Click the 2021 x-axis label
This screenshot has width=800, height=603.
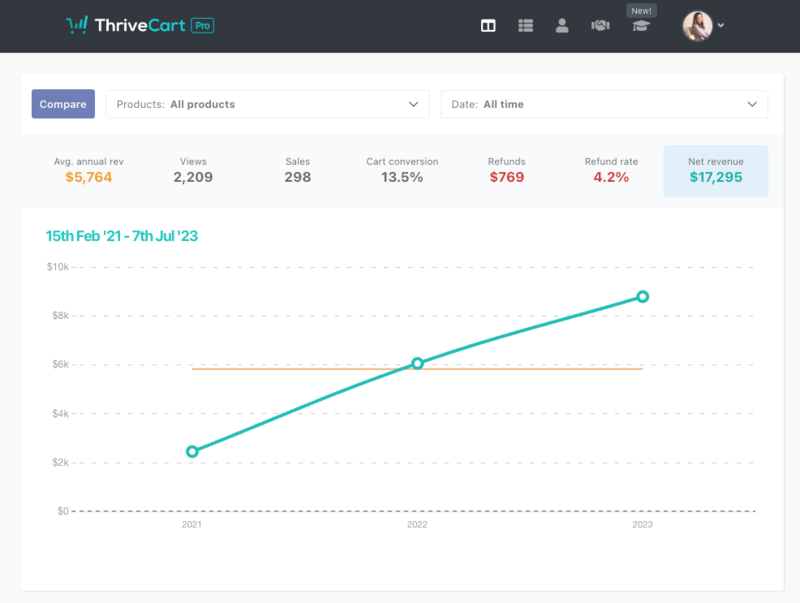(x=192, y=524)
